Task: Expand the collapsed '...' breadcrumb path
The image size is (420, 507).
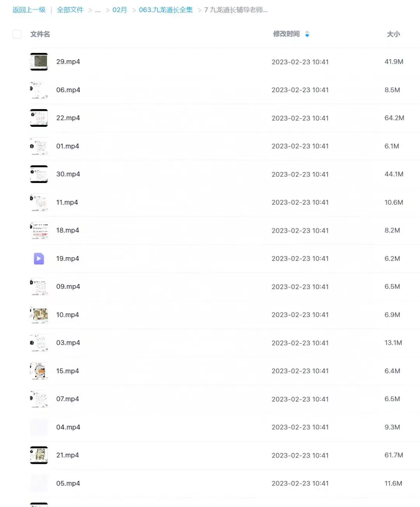Action: [x=98, y=10]
